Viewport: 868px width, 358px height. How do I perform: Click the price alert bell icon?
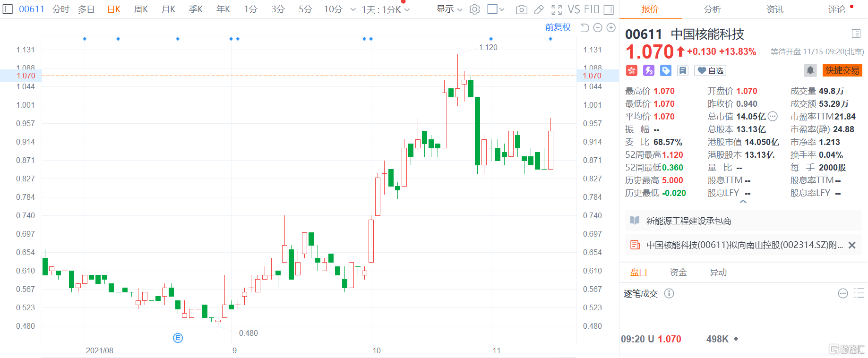pyautogui.click(x=810, y=70)
